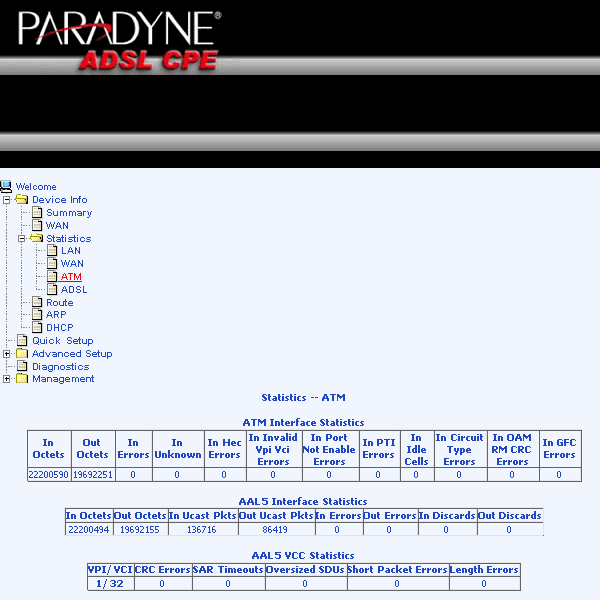Viewport: 600px width, 600px height.
Task: Click the ARP page icon
Action: click(x=37, y=315)
